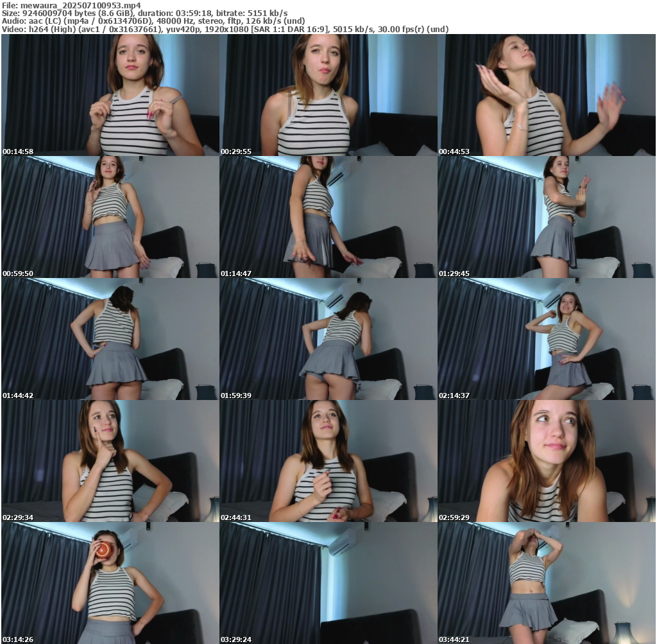Click the frame labeled 00:59:50
The width and height of the screenshot is (657, 644).
(110, 217)
